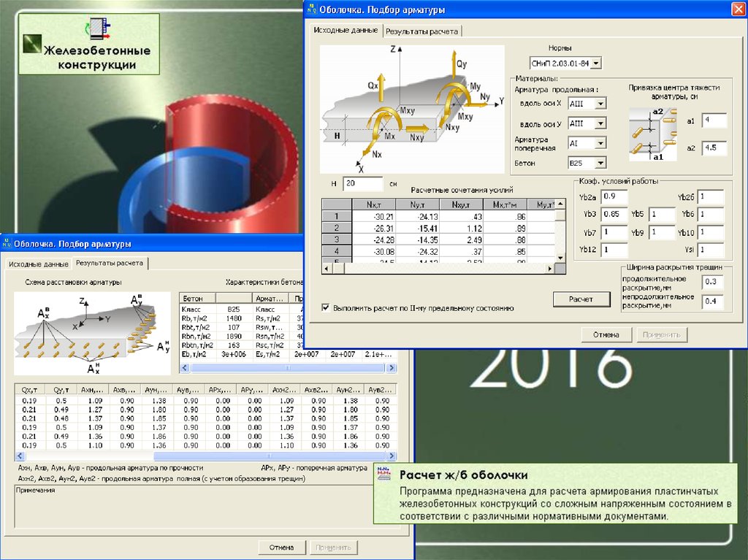Switch to Результаты расчета tab in front dialog

[x=422, y=31]
